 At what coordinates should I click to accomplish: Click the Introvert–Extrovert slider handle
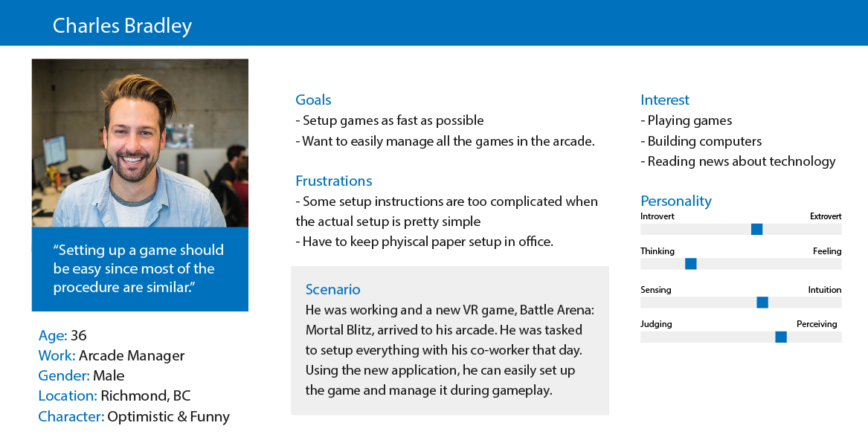pyautogui.click(x=756, y=229)
